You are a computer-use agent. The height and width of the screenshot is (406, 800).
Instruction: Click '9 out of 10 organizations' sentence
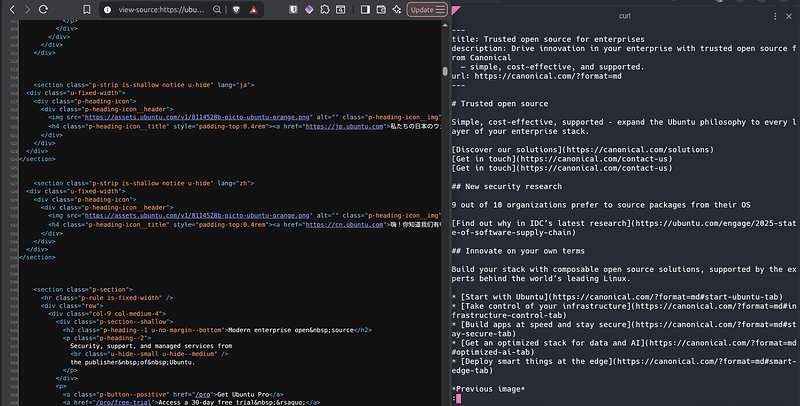pyautogui.click(x=601, y=205)
